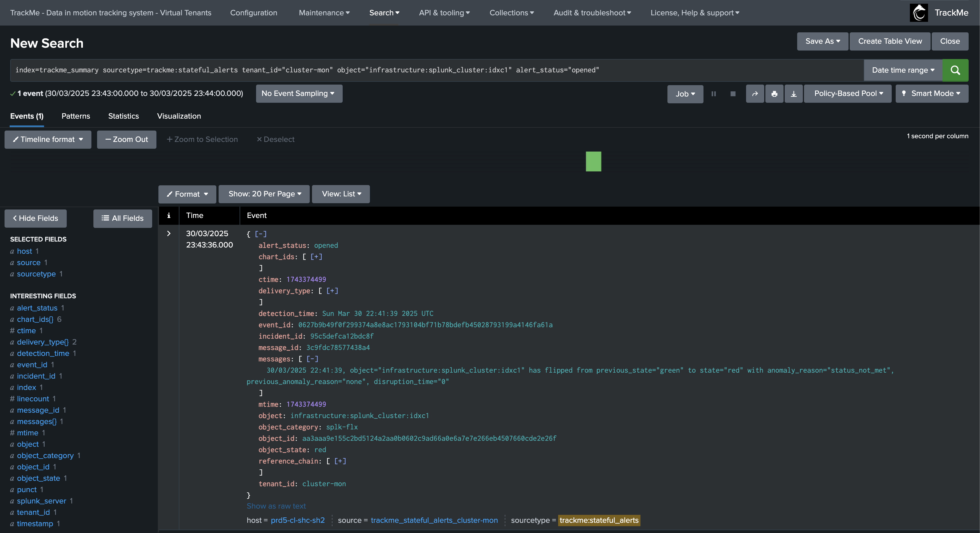980x533 pixels.
Task: Open the Job menu
Action: point(685,94)
